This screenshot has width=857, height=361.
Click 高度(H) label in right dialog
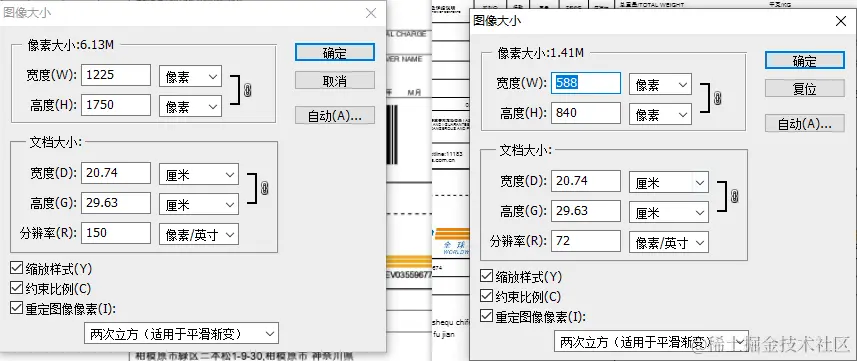(524, 113)
